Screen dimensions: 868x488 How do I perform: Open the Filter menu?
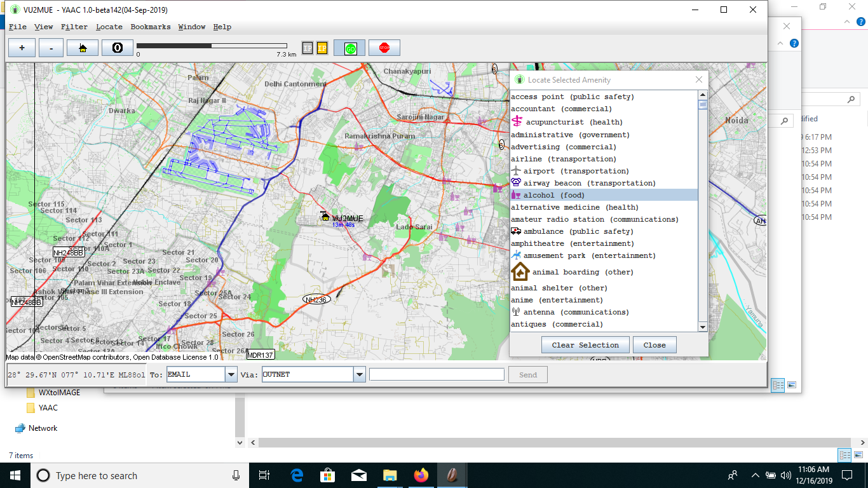click(x=74, y=27)
